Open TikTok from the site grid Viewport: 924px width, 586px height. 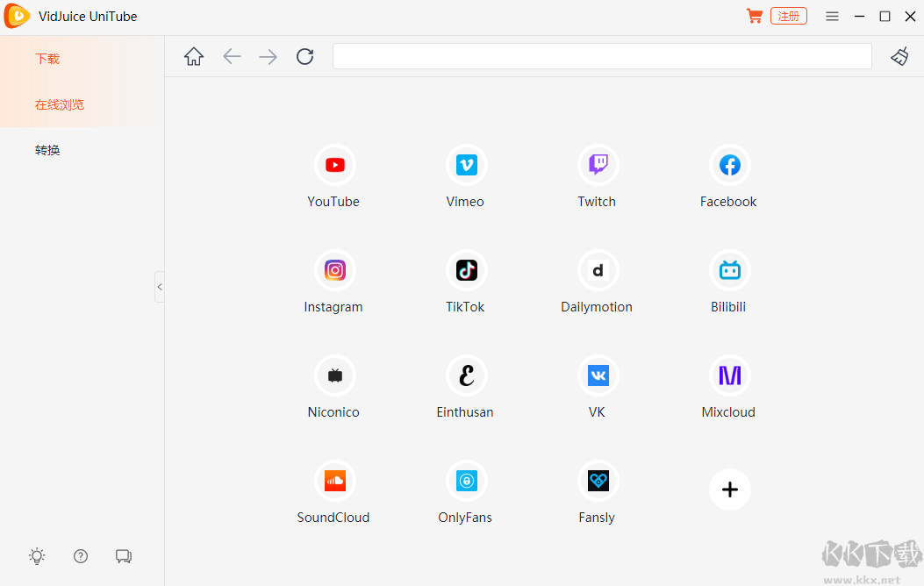[x=465, y=270]
